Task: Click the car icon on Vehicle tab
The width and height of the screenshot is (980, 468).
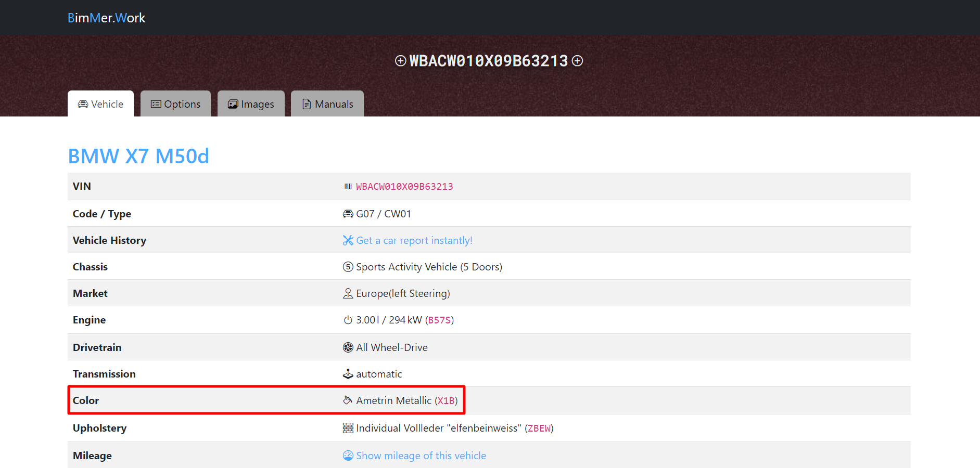Action: pyautogui.click(x=83, y=104)
